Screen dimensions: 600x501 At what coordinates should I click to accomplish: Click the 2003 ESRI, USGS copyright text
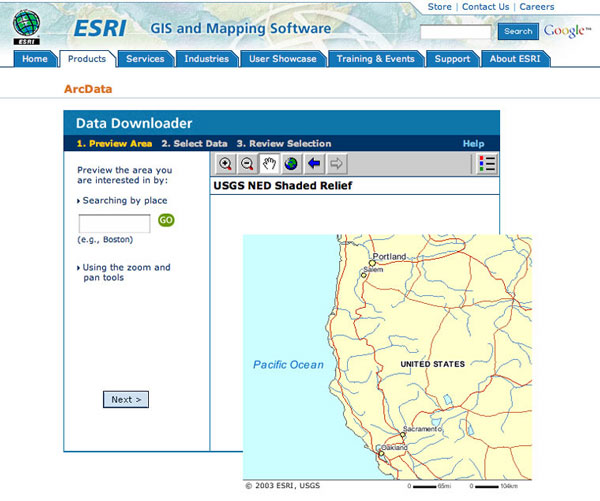283,486
